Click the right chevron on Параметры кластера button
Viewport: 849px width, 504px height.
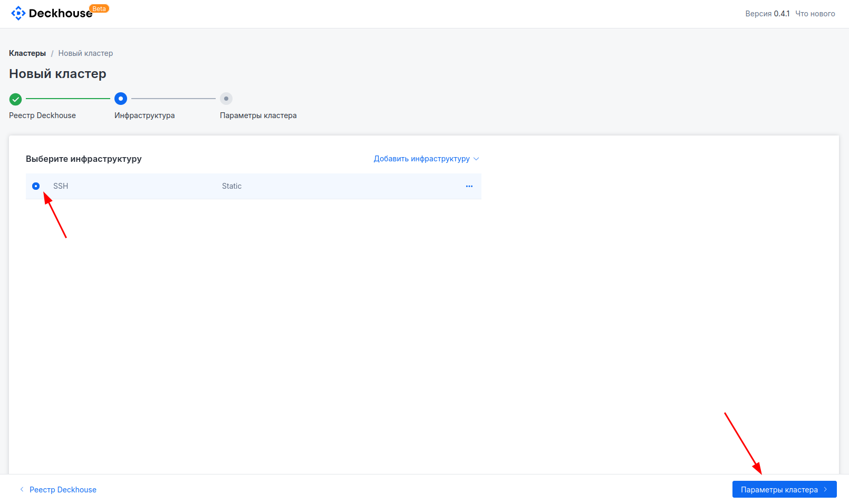(x=825, y=489)
